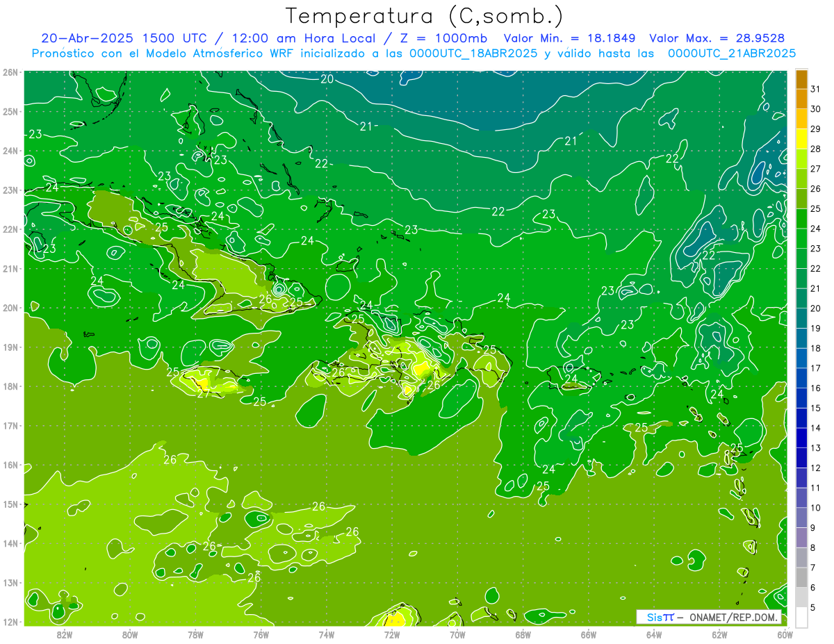Click the legend label "15" on the color bar

pyautogui.click(x=815, y=408)
